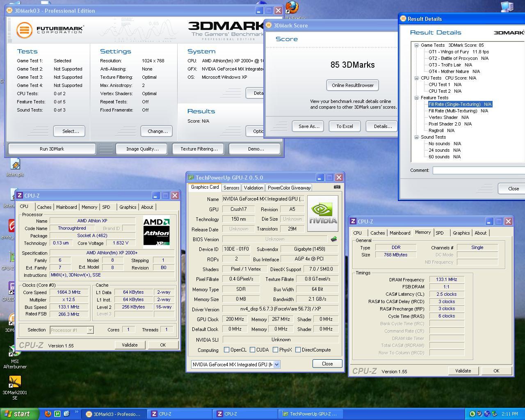Click Run 3DMark button
This screenshot has width=525, height=420.
click(52, 149)
